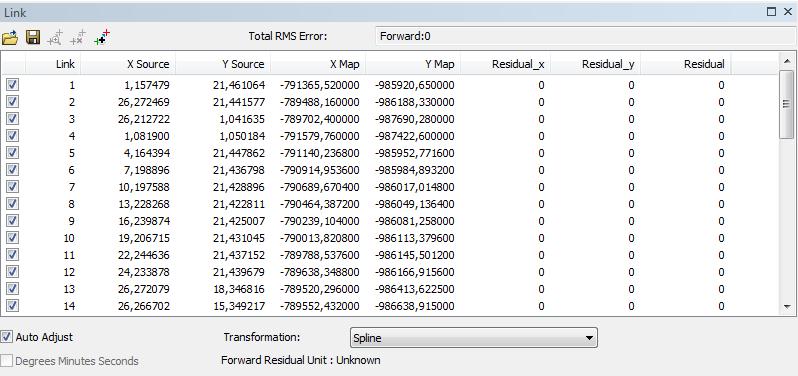
Task: Select X Map cell -789702,400000
Action: pyautogui.click(x=320, y=119)
